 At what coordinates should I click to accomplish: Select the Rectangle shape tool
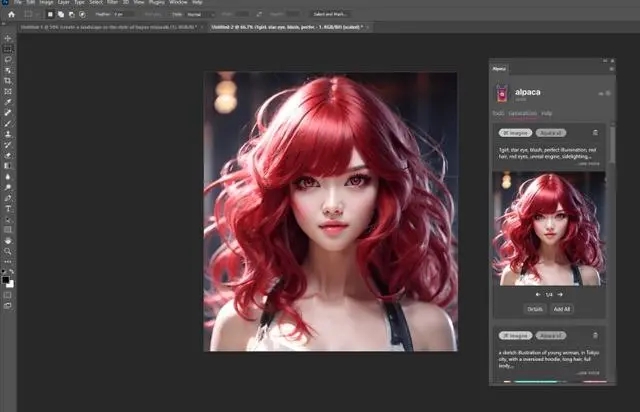8,230
